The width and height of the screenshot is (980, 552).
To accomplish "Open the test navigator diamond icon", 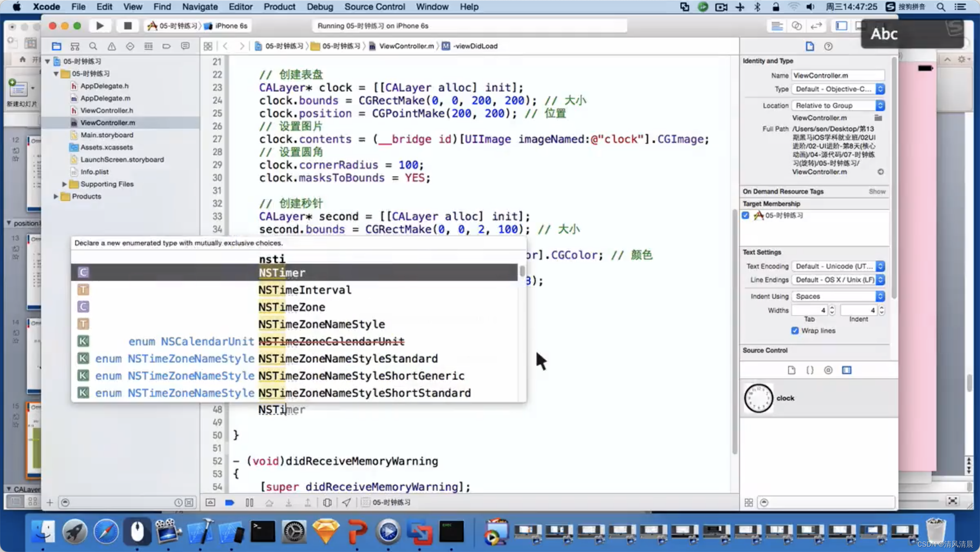I will coord(130,46).
